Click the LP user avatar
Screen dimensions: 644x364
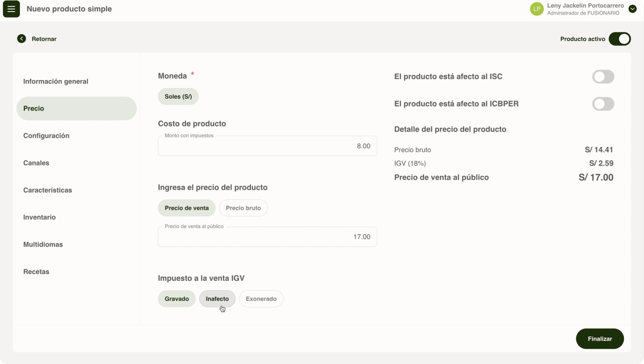tap(536, 9)
